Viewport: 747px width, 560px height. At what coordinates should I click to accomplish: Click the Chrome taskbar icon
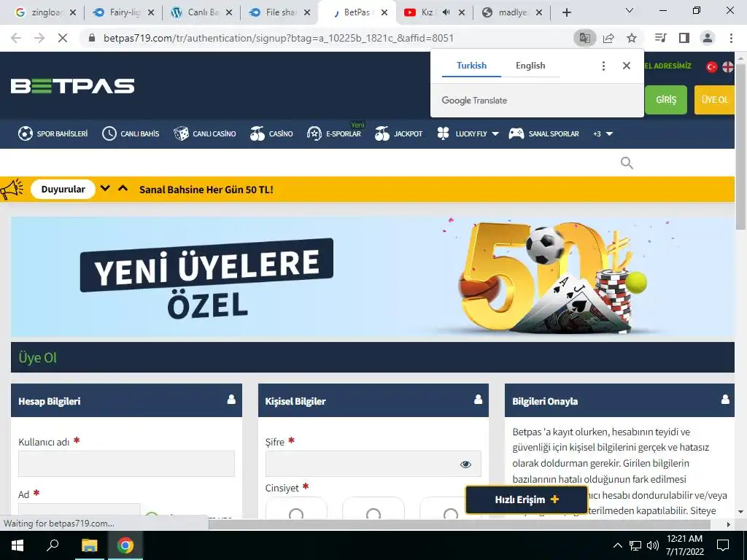point(125,545)
